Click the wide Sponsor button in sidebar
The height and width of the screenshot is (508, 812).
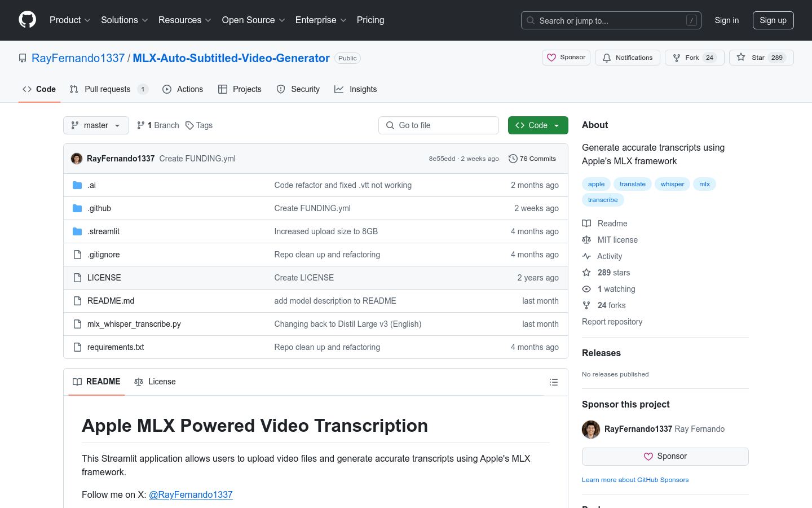pyautogui.click(x=665, y=457)
